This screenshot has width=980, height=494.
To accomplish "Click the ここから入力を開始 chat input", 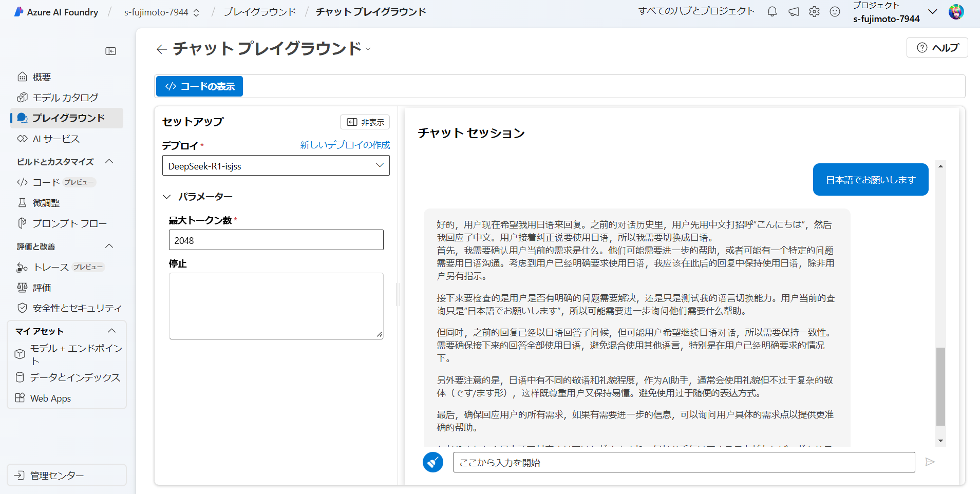I will (684, 462).
